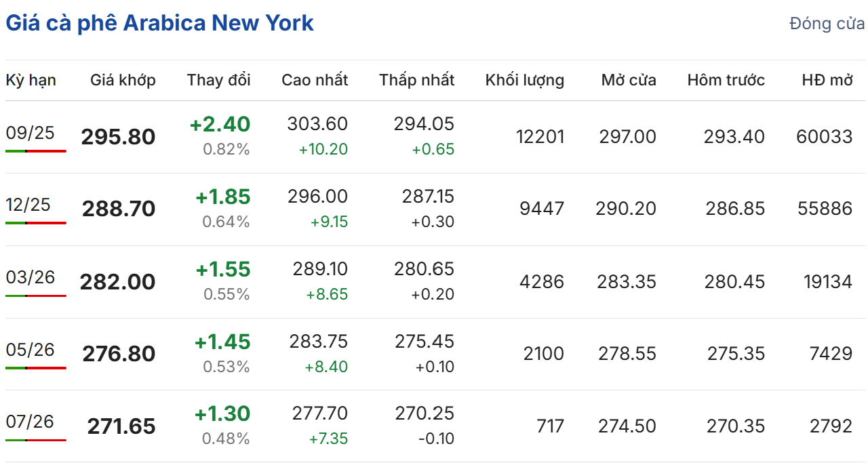Click the +2.40 change value
Image resolution: width=868 pixels, height=465 pixels.
(x=220, y=125)
